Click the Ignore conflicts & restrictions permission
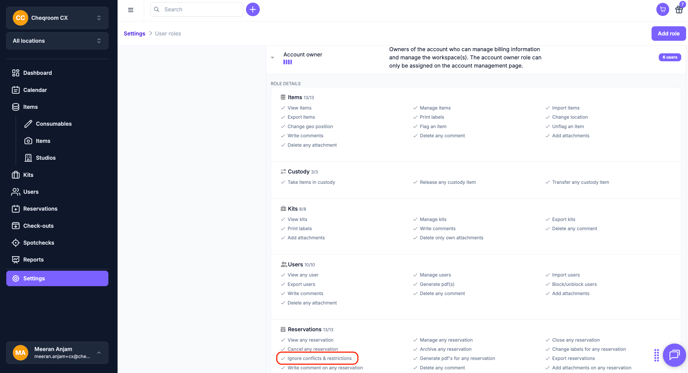 coord(319,359)
